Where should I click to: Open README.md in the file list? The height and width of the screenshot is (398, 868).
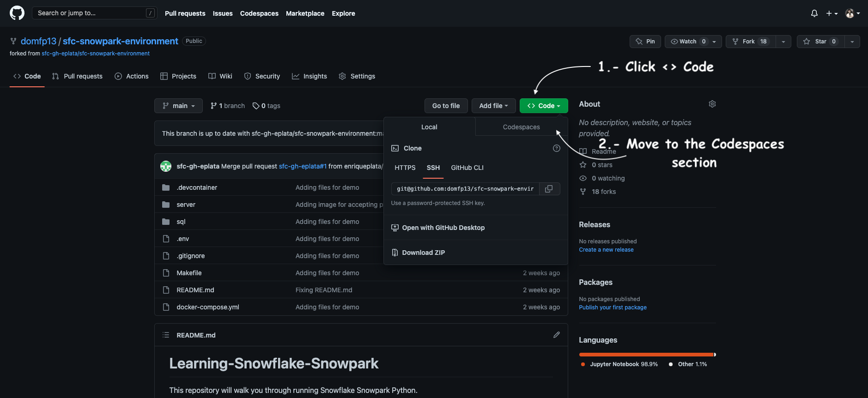(195, 290)
